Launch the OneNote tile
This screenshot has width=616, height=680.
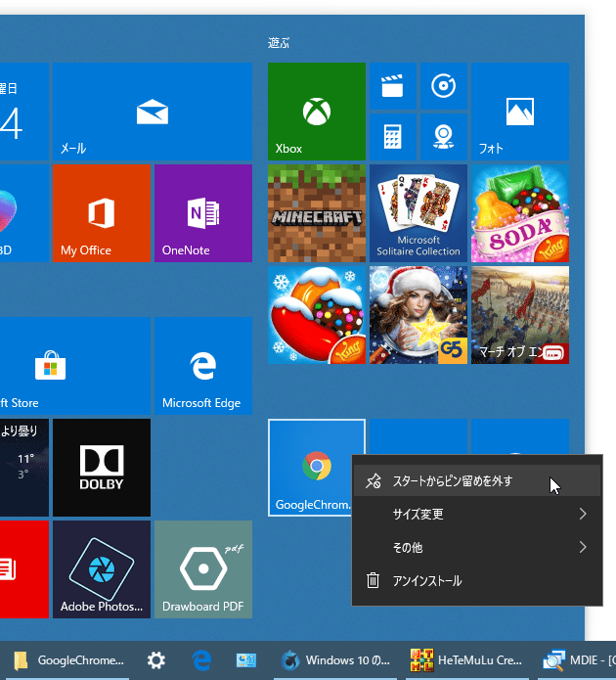[x=203, y=213]
